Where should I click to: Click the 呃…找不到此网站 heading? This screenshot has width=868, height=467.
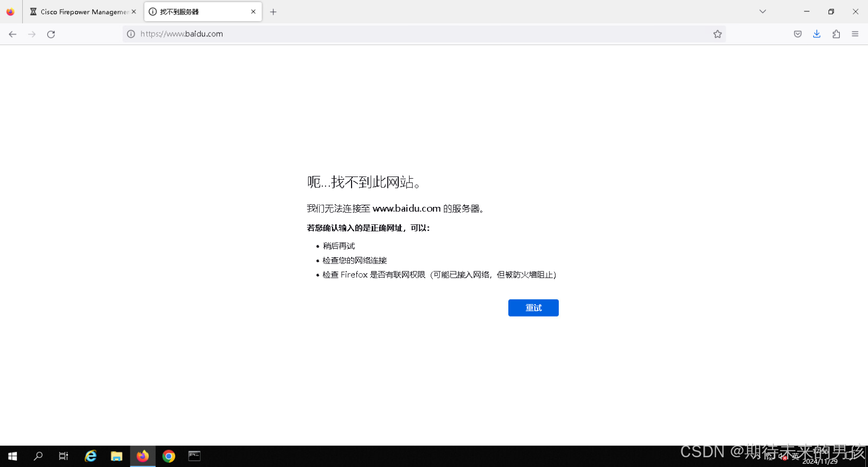(x=364, y=182)
